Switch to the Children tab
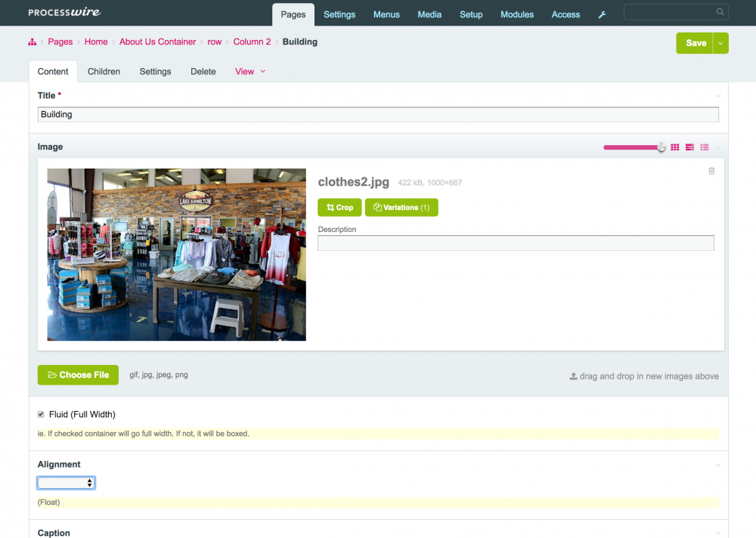Viewport: 756px width, 538px height. (x=104, y=72)
